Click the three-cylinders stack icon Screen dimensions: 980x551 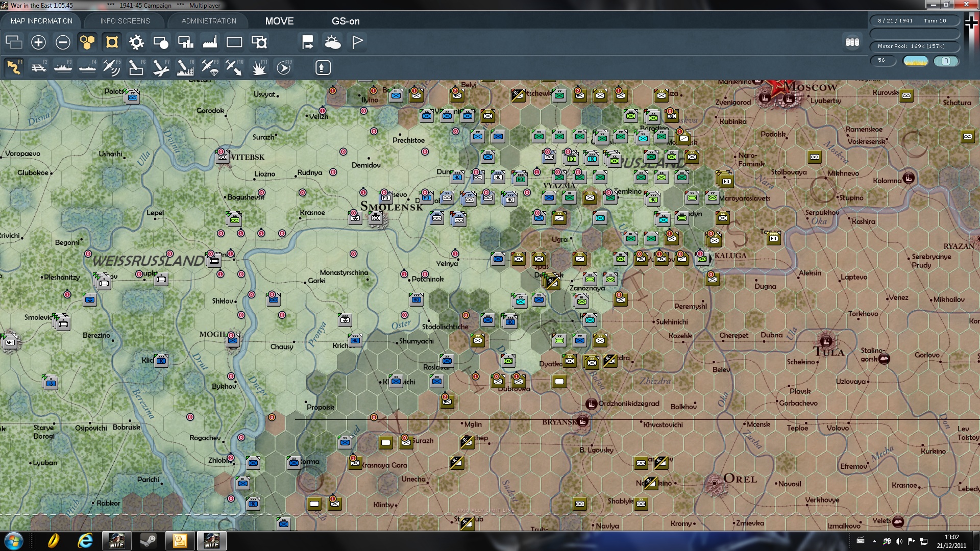[x=852, y=42]
